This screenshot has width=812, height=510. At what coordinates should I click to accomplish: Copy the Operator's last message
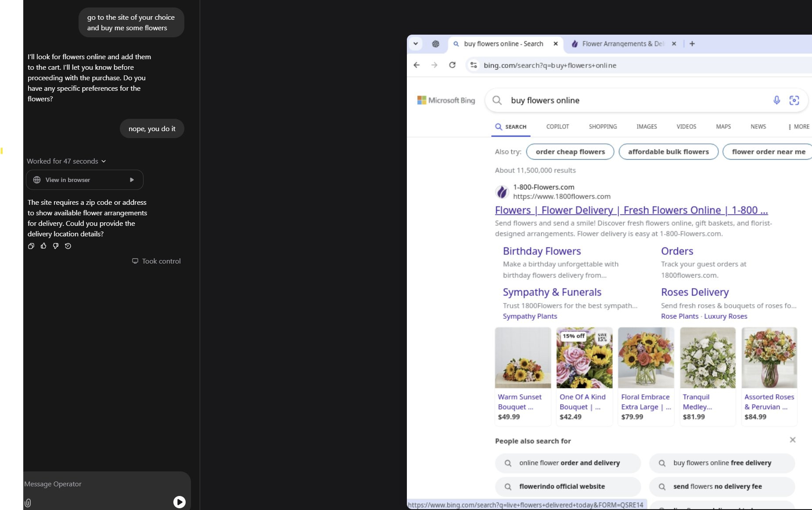(x=31, y=246)
